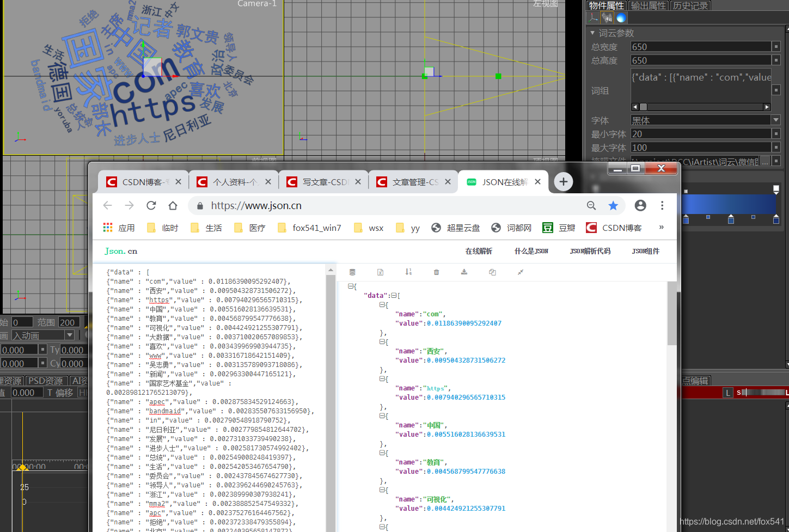Open the CSDN博客 bookmark in bookmarks bar
The image size is (789, 532).
click(614, 228)
